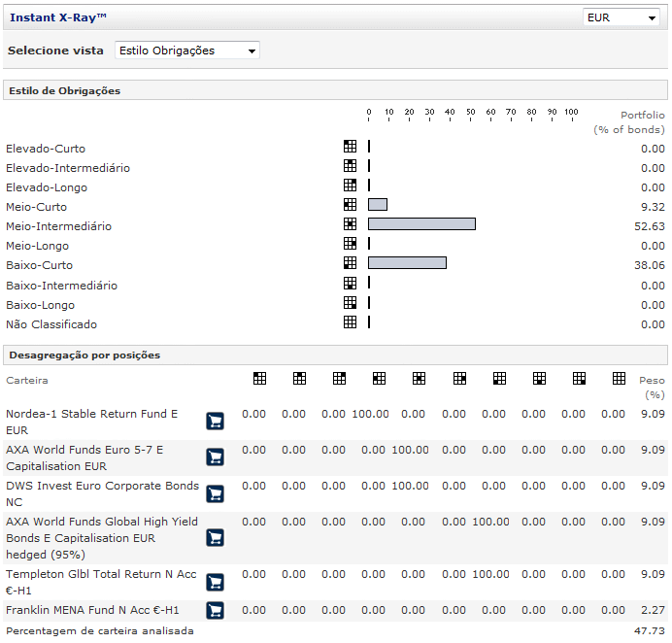Click the 52.63 portfolio value
Screen dimensions: 672x643
pyautogui.click(x=650, y=226)
